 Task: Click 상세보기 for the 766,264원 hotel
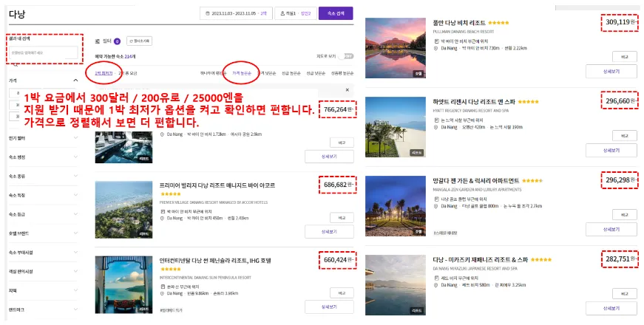(x=329, y=157)
